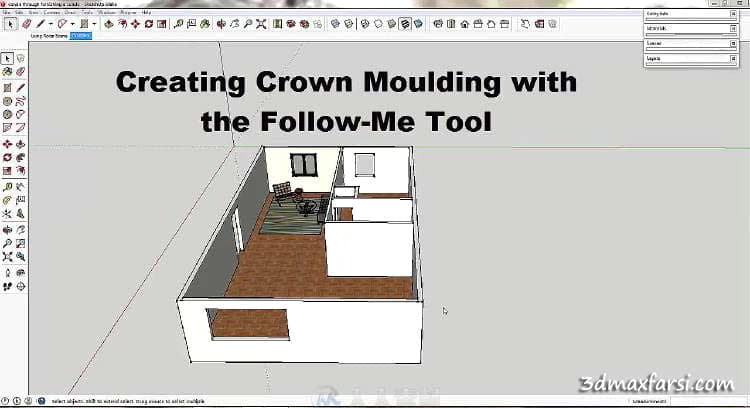Choose the Circle tool in left toolset
The image size is (750, 408).
click(x=7, y=101)
